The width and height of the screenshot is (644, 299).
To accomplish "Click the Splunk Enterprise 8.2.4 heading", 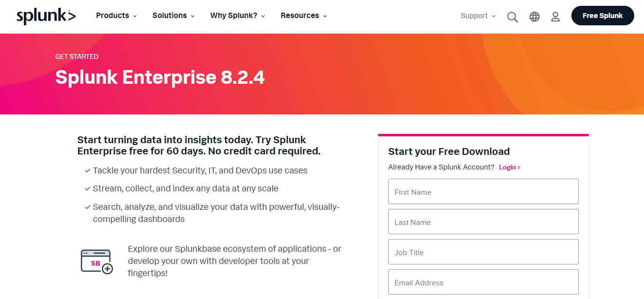I will point(160,77).
